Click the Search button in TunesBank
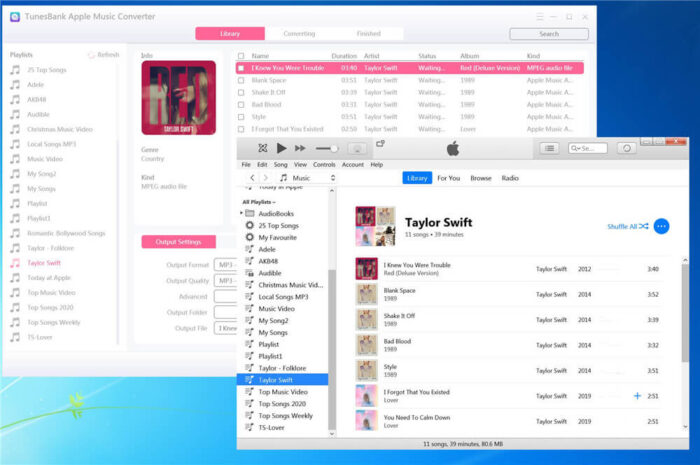 coord(548,33)
